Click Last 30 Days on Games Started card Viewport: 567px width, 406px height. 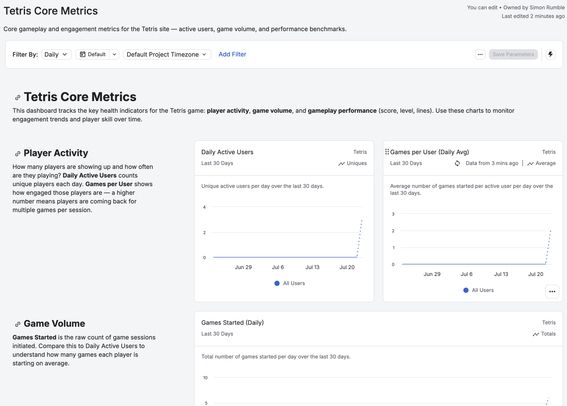pyautogui.click(x=217, y=334)
